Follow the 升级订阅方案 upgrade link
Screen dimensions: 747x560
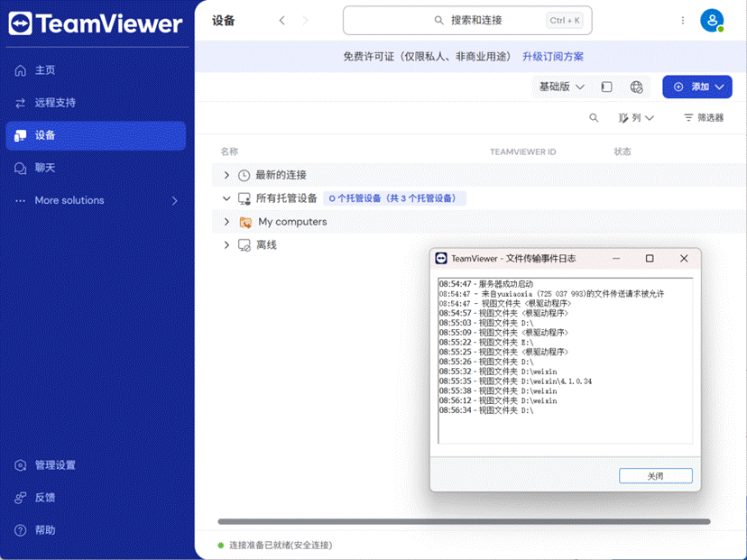[x=553, y=57]
